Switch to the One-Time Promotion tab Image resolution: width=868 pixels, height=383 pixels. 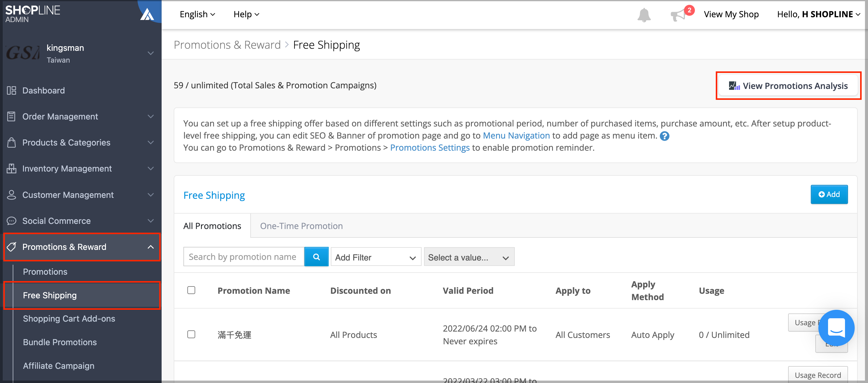301,226
